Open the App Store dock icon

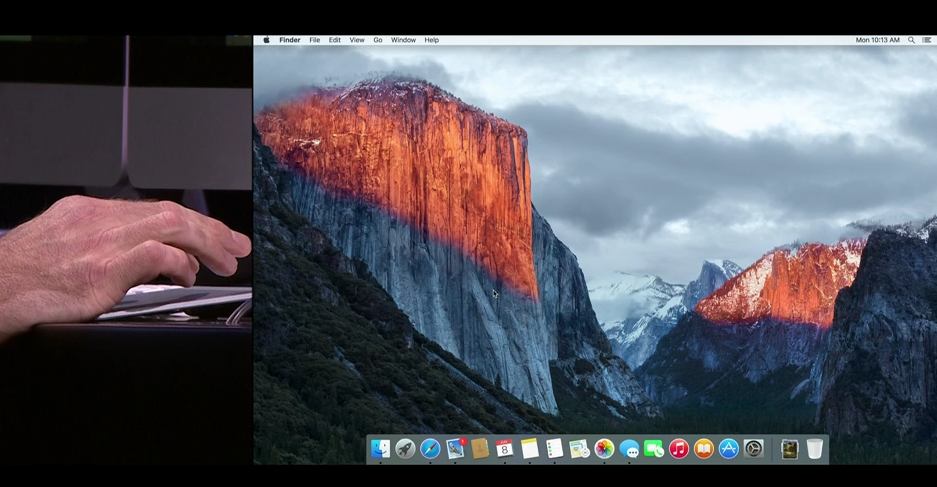pyautogui.click(x=729, y=449)
